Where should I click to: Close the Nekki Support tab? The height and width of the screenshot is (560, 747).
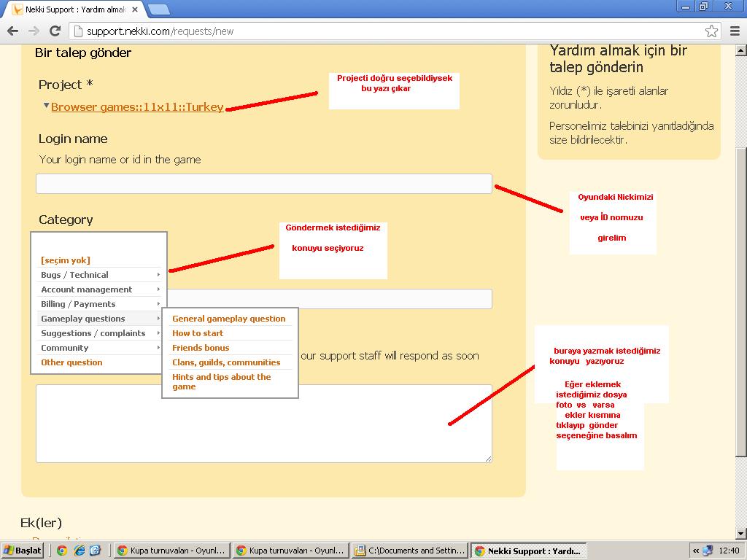(135, 10)
